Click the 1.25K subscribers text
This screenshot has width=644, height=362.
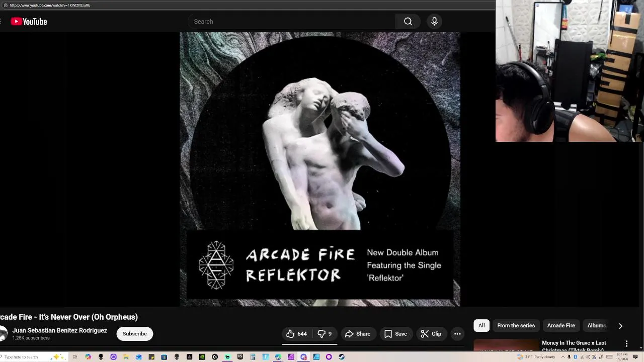(31, 338)
